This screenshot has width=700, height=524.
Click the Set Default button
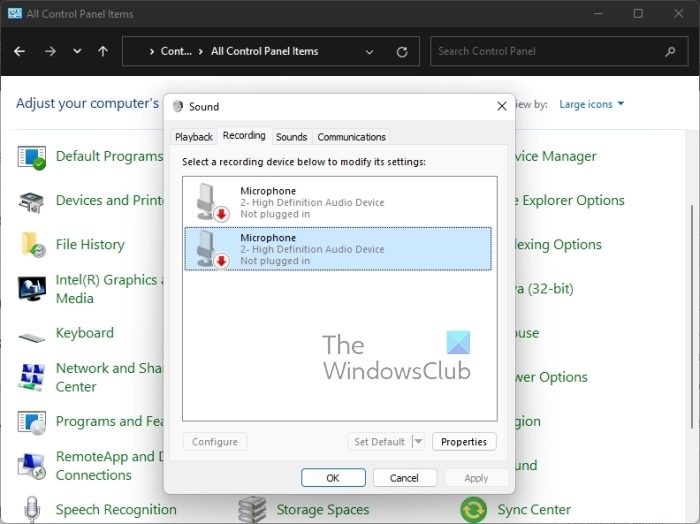pos(379,441)
